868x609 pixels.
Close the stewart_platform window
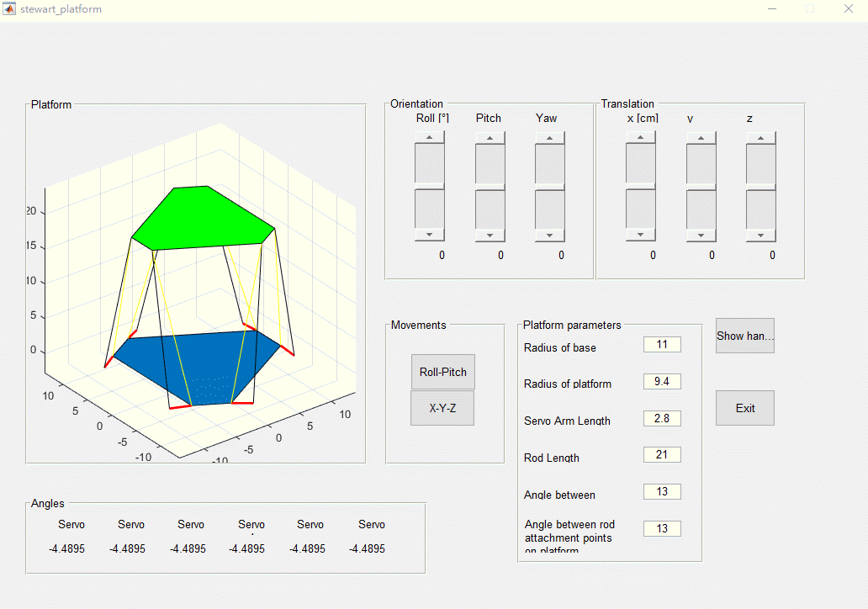[848, 9]
